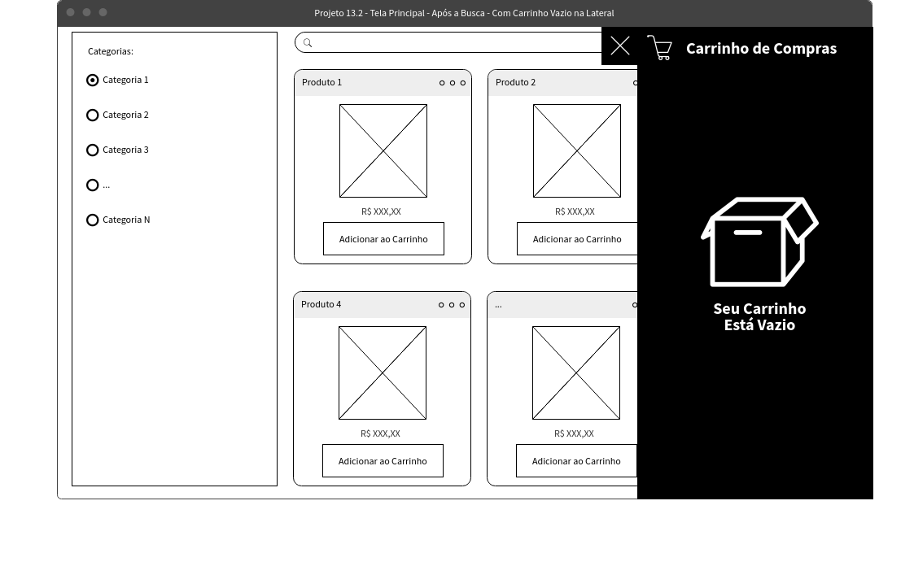Click the Carrinho de Compras heading
Screen dimensions: 914x588
(761, 48)
